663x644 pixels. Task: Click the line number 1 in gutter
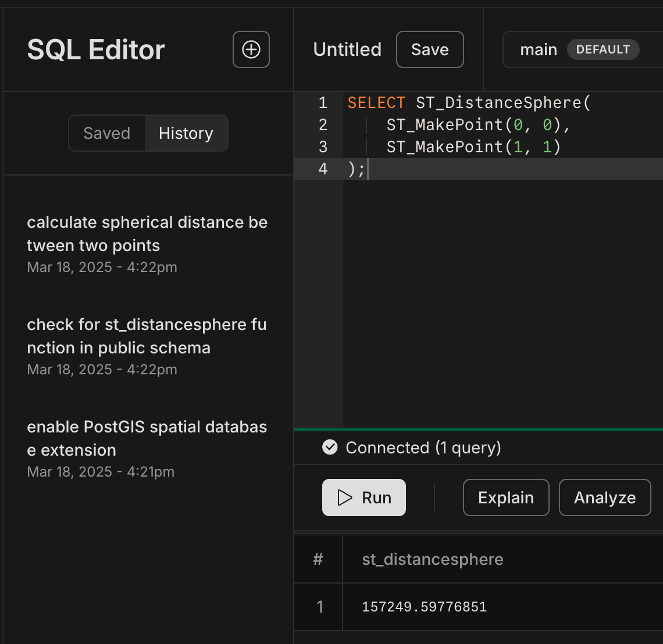tap(323, 103)
